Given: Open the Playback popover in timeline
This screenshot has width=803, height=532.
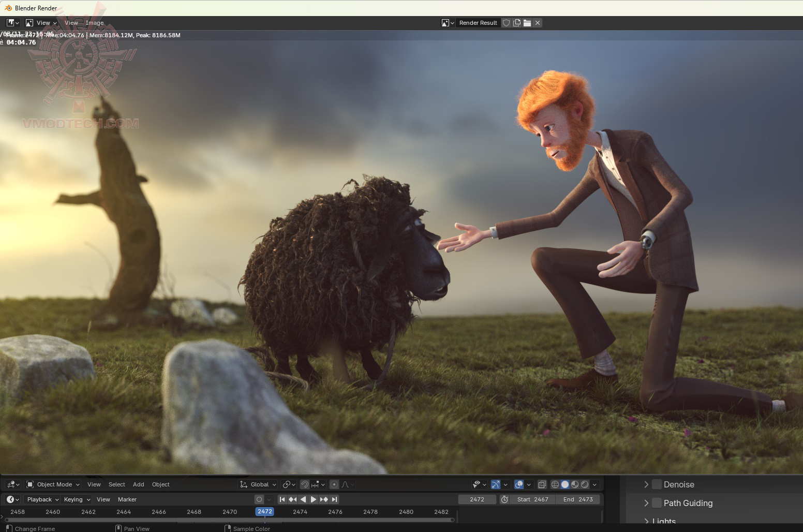Looking at the screenshot, I should coord(43,499).
